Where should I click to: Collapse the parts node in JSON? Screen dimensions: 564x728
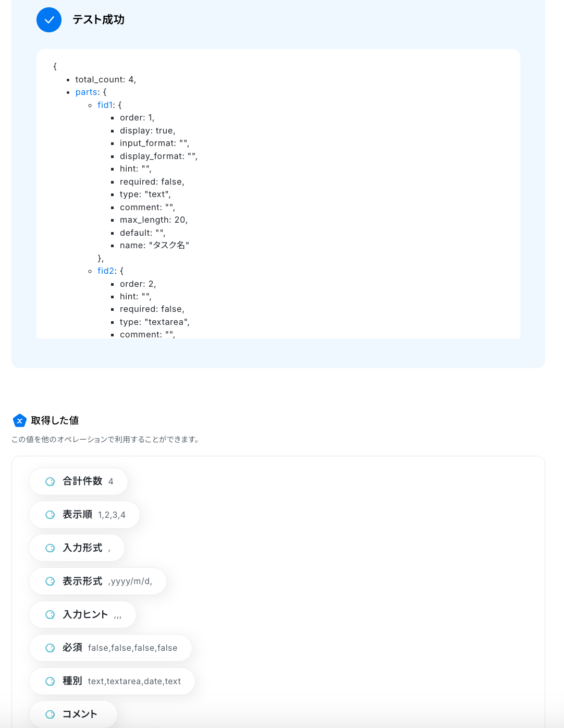point(87,92)
